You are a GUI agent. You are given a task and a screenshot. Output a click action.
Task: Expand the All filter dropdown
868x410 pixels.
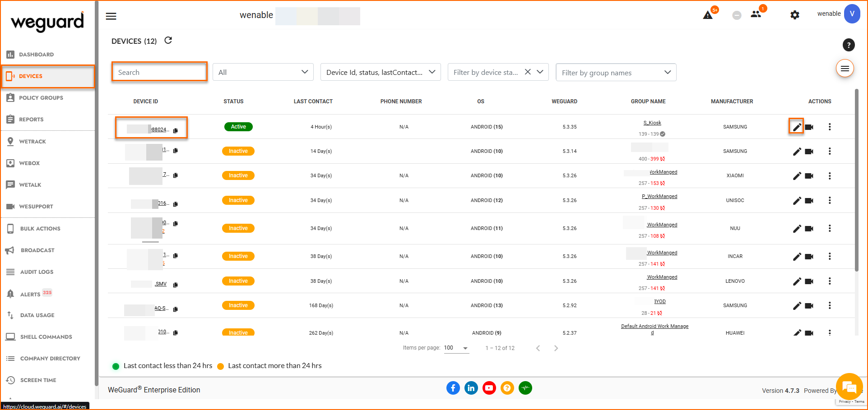point(263,72)
